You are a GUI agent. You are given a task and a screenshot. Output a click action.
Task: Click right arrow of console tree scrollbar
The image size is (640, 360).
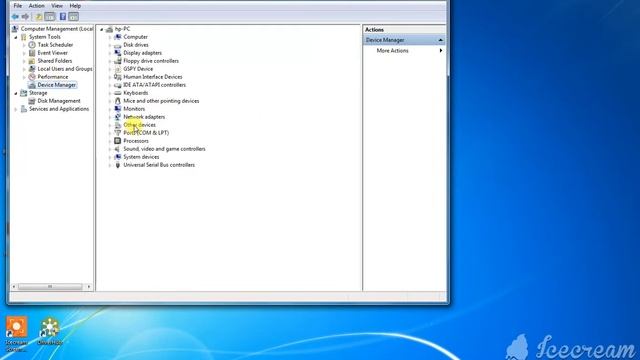coord(89,287)
